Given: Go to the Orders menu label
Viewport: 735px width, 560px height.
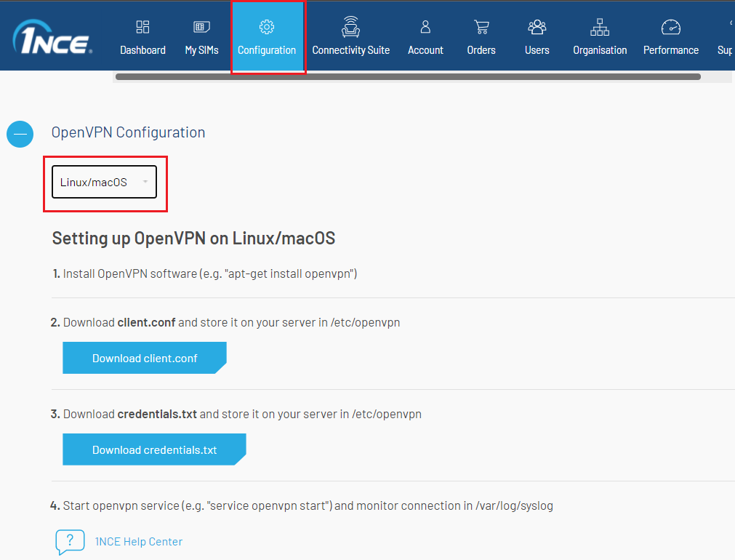Looking at the screenshot, I should point(481,50).
